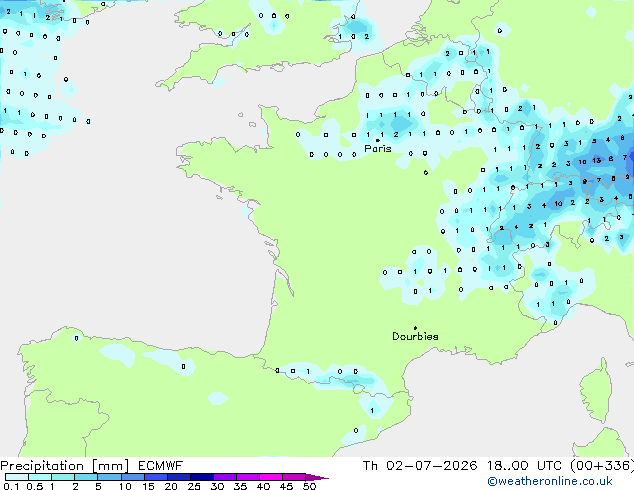Click the Precipitation [mm] title text
Screen dimensions: 634x490
(x=65, y=466)
